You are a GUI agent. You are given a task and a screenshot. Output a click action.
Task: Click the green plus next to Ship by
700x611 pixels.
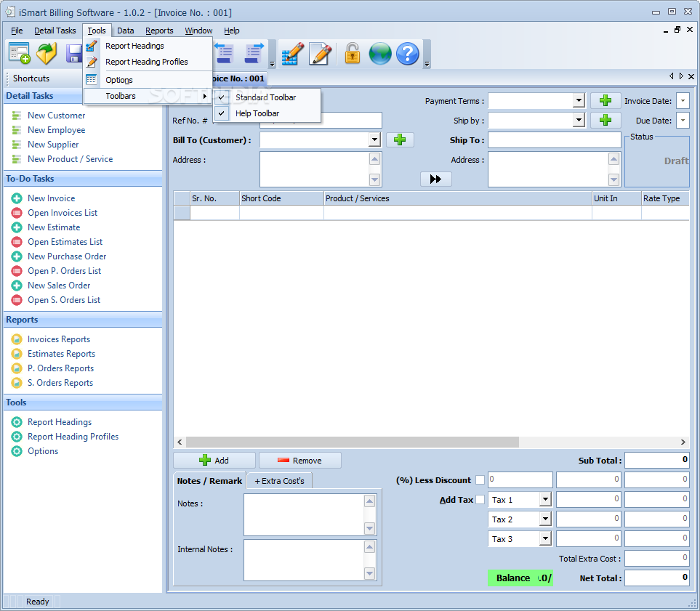[606, 120]
